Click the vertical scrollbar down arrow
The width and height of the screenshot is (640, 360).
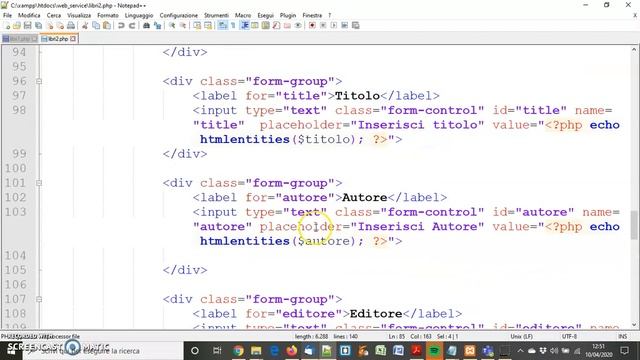[x=634, y=325]
